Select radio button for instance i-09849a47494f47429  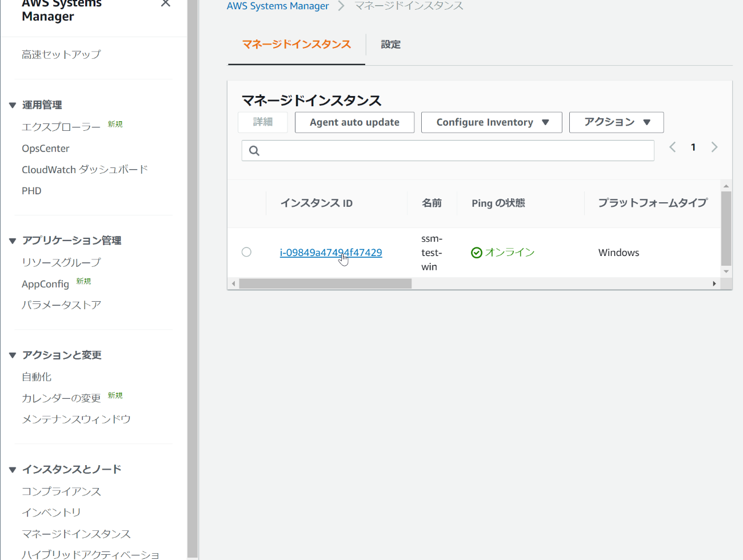point(246,252)
